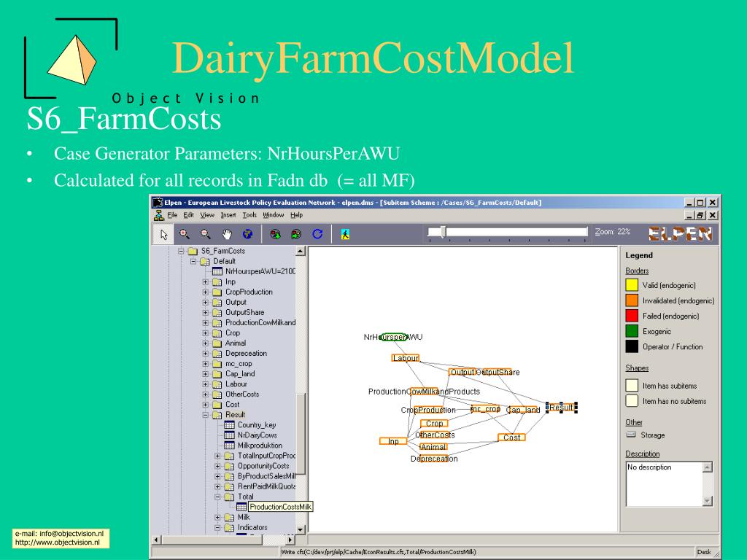Image resolution: width=747 pixels, height=560 pixels.
Task: Select the NrHoursperAWU oval node
Action: 393,337
